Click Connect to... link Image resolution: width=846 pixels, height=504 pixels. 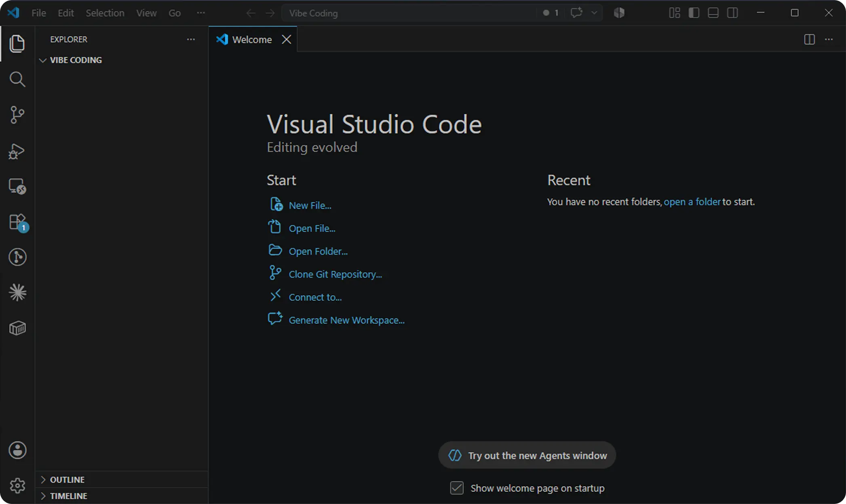[x=315, y=297]
